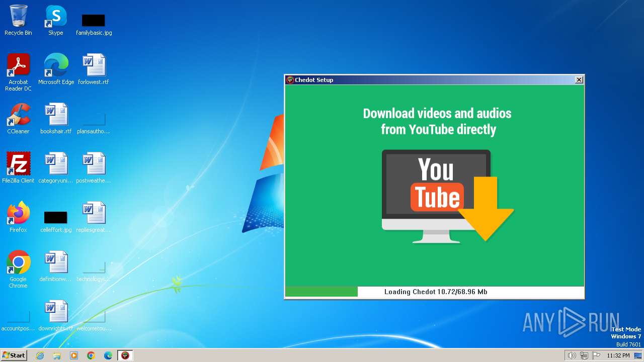Screen dimensions: 644x362
Task: Open Acrobat Reader DC shortcut
Action: click(x=18, y=72)
